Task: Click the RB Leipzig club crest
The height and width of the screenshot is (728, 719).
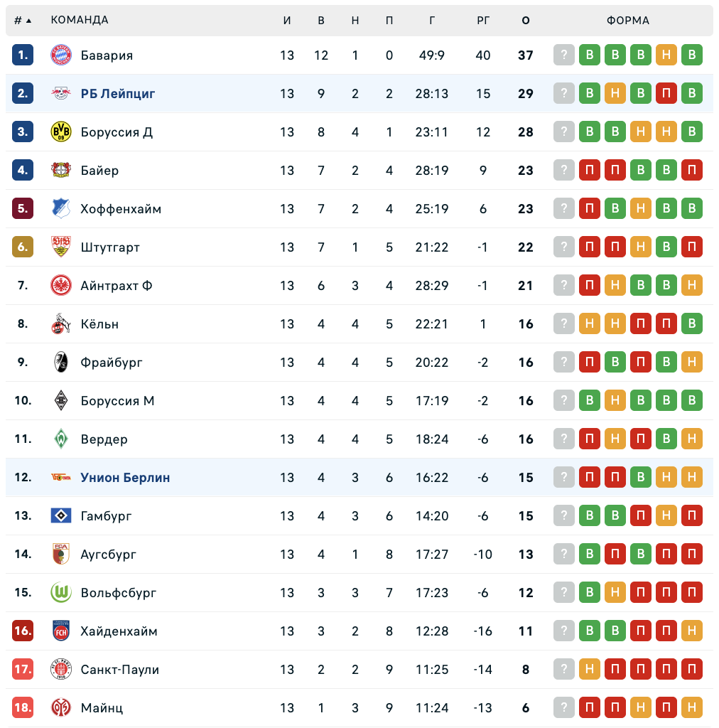Action: pyautogui.click(x=61, y=94)
